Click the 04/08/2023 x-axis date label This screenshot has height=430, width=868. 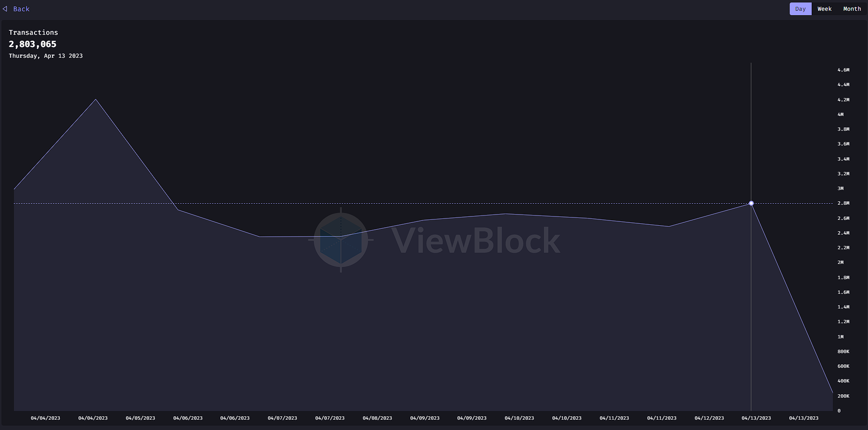tap(377, 418)
